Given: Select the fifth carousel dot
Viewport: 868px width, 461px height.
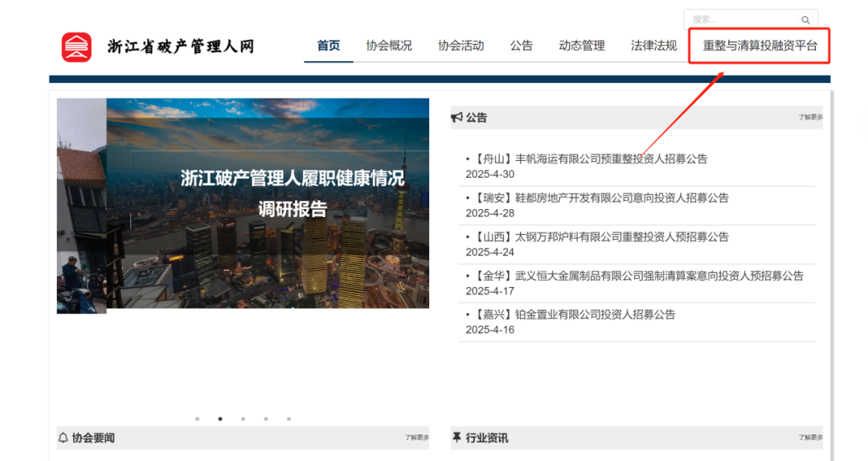Looking at the screenshot, I should tap(289, 419).
